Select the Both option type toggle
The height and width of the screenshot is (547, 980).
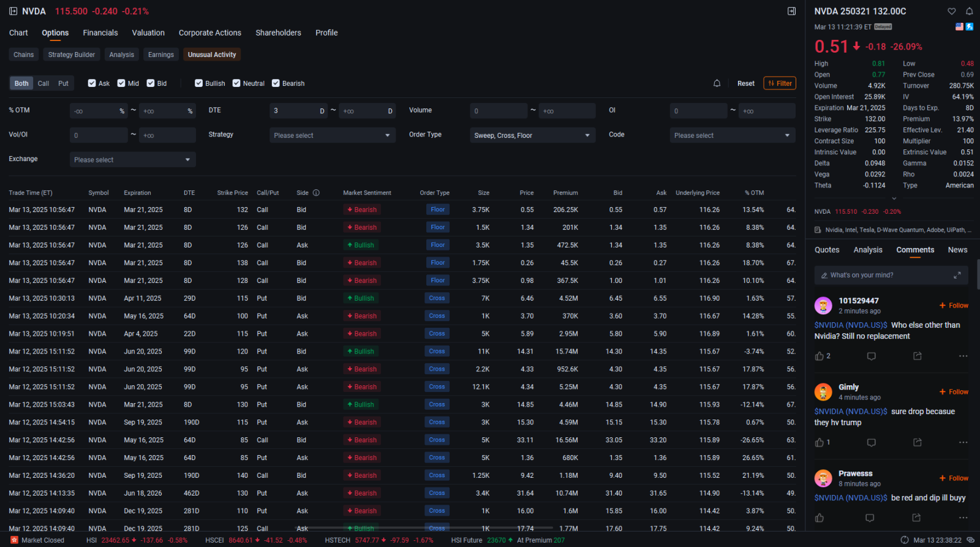[x=21, y=83]
